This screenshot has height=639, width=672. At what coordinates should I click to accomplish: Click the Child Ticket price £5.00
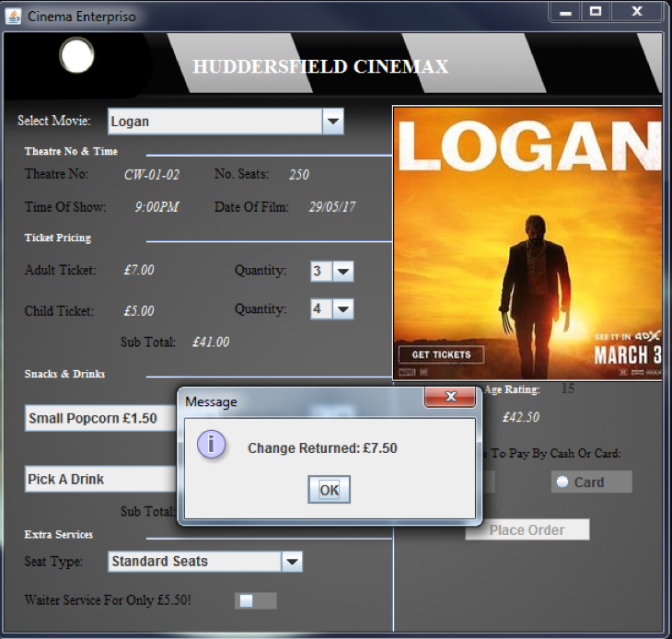pyautogui.click(x=139, y=310)
